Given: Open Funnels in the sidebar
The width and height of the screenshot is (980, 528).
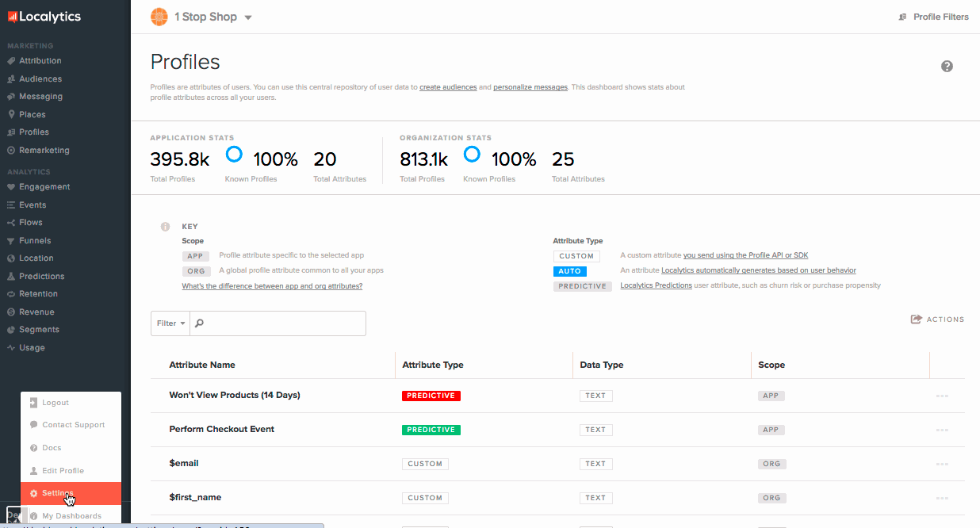Looking at the screenshot, I should 35,240.
